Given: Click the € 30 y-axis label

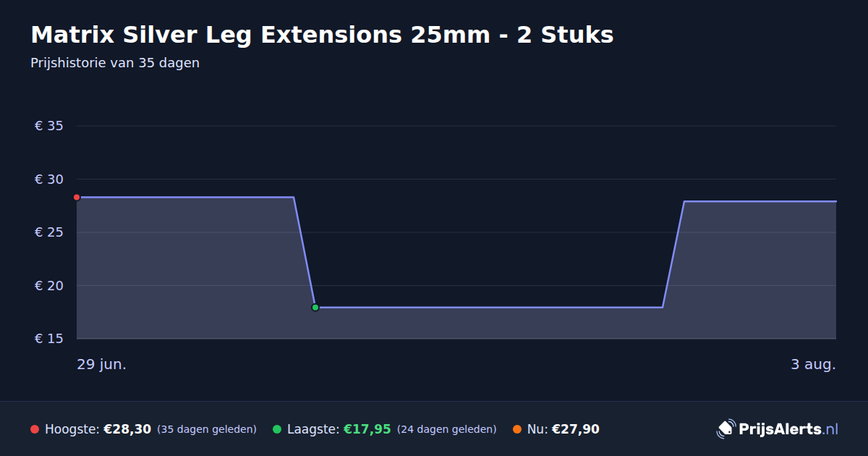Looking at the screenshot, I should click(x=49, y=180).
